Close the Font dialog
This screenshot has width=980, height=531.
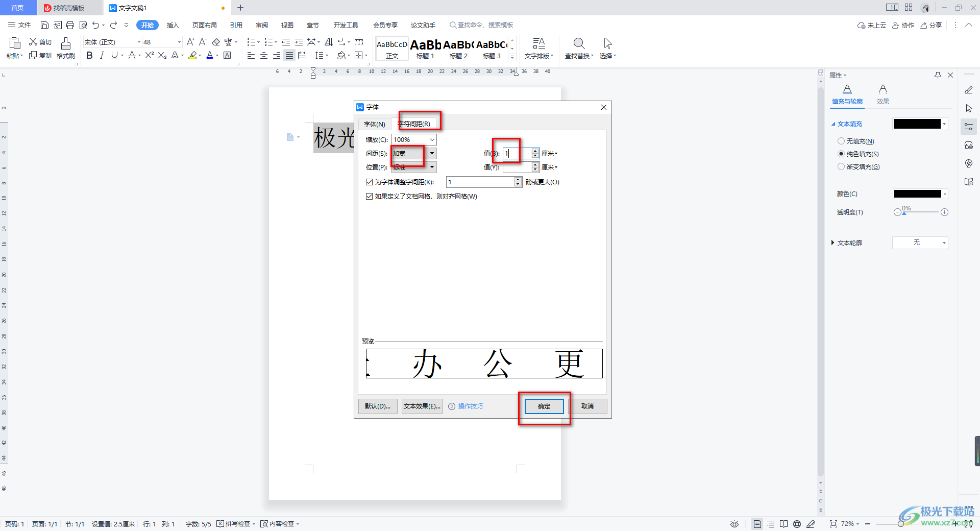tap(604, 107)
